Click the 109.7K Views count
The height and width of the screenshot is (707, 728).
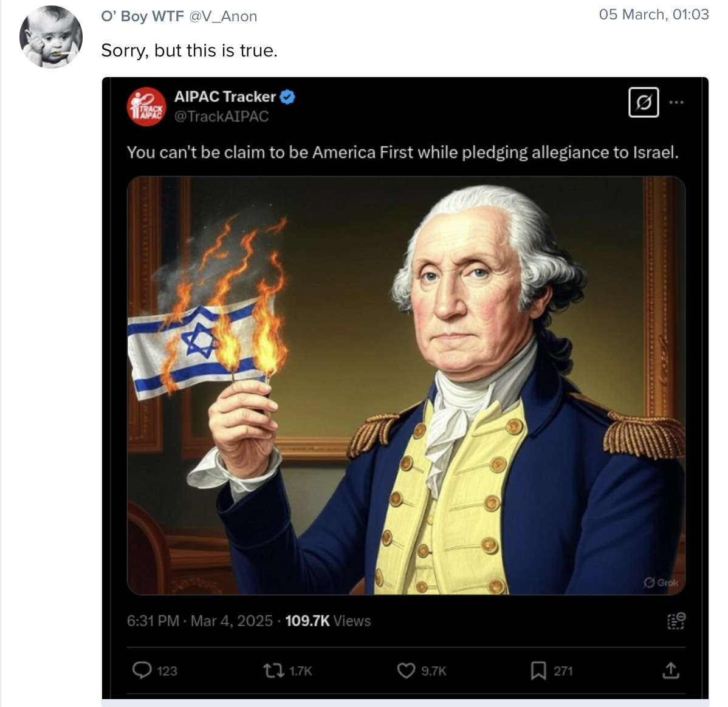[x=328, y=621]
